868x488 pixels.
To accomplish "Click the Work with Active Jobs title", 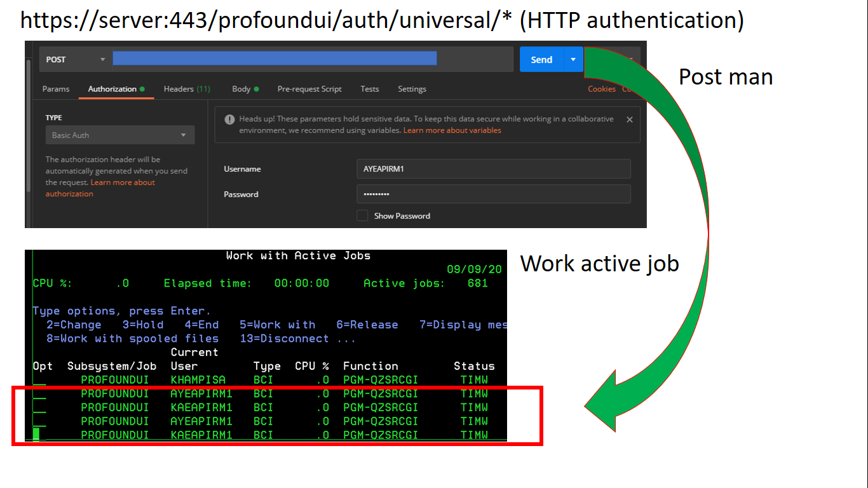I will tap(298, 255).
